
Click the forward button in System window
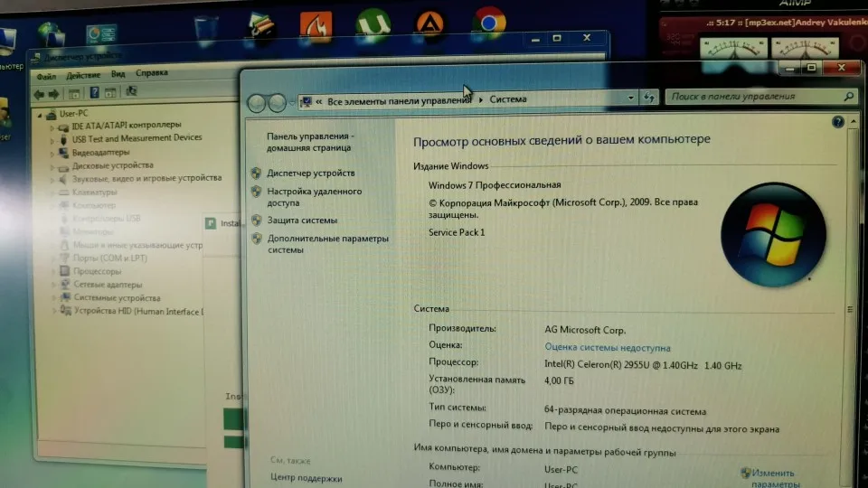click(x=277, y=102)
